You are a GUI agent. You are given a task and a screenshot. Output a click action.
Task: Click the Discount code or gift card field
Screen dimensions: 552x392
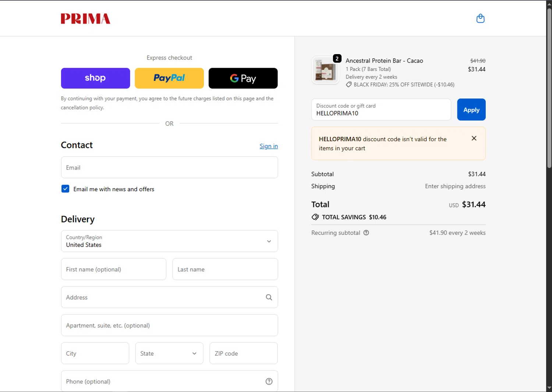coord(381,110)
